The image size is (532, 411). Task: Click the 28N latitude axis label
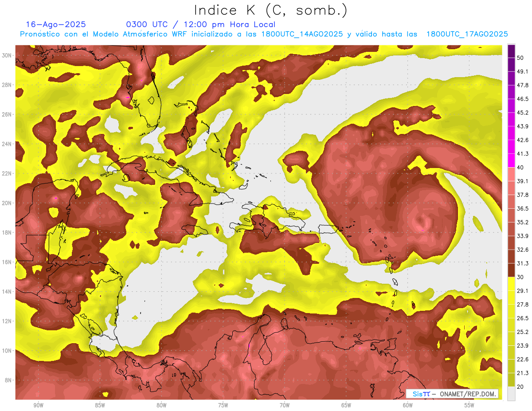point(7,85)
